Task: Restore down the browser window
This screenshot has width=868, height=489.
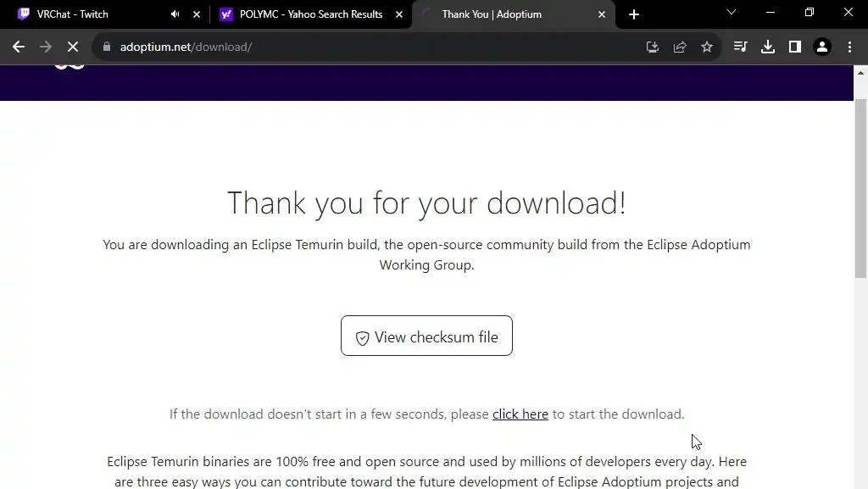Action: point(810,12)
